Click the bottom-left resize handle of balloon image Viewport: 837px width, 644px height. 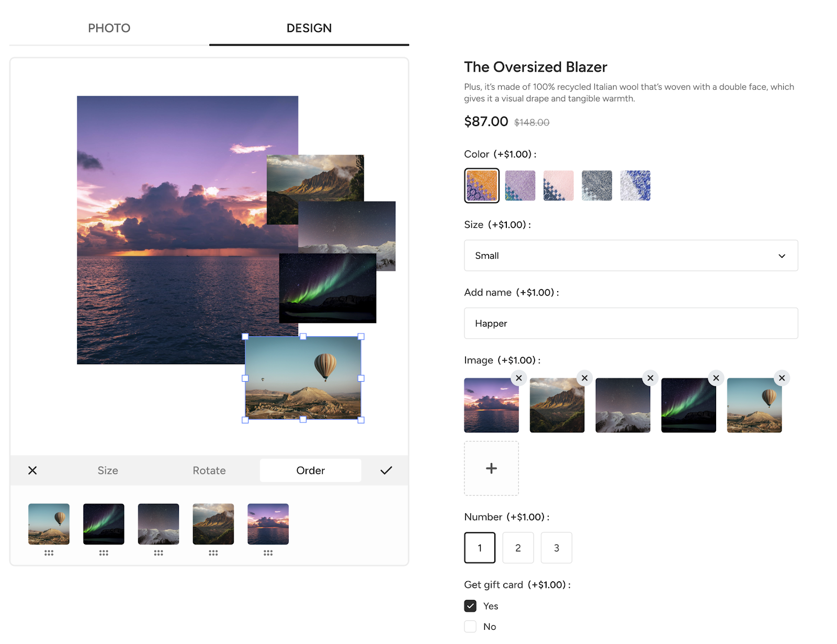(245, 420)
